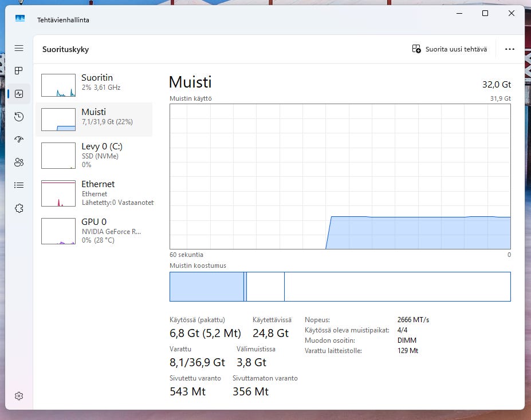Click the Suoritin mini graph thumbnail
This screenshot has height=420, width=531.
coord(58,85)
